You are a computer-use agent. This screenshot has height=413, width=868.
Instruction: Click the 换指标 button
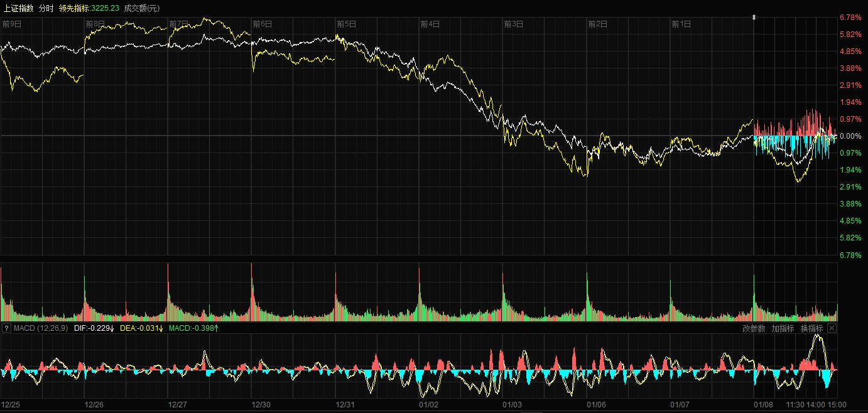(811, 328)
